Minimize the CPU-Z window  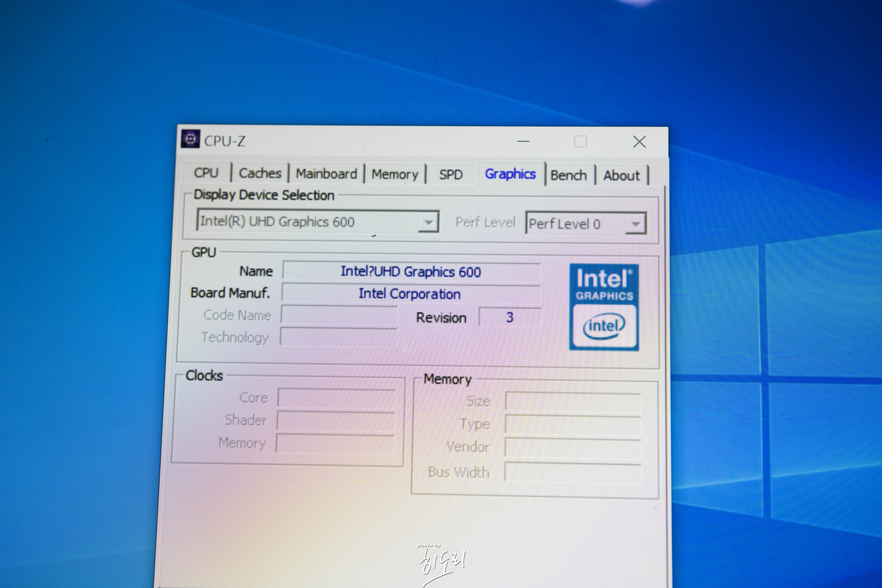[x=523, y=141]
